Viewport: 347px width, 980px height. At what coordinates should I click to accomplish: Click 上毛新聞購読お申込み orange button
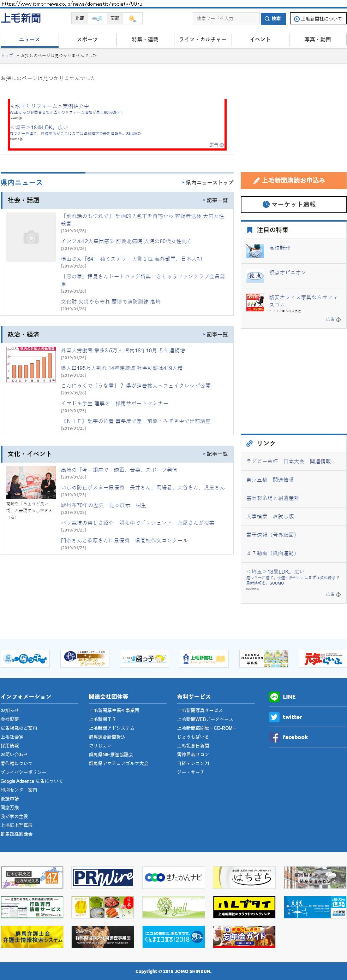293,180
